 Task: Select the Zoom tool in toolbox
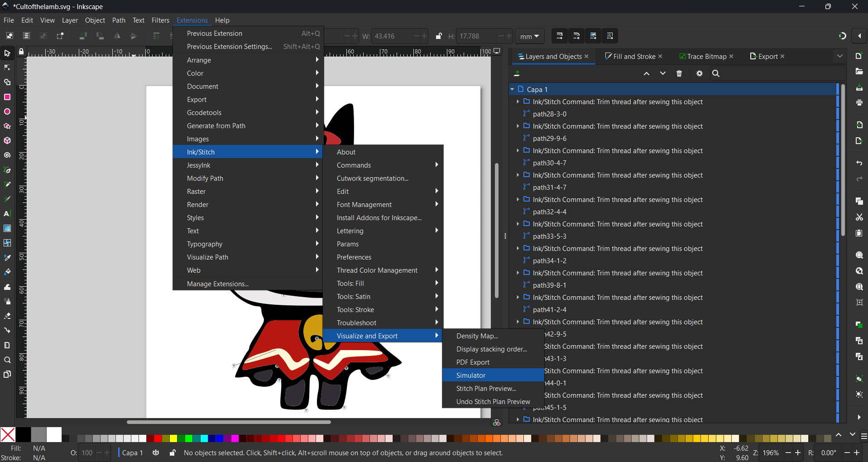(x=7, y=360)
